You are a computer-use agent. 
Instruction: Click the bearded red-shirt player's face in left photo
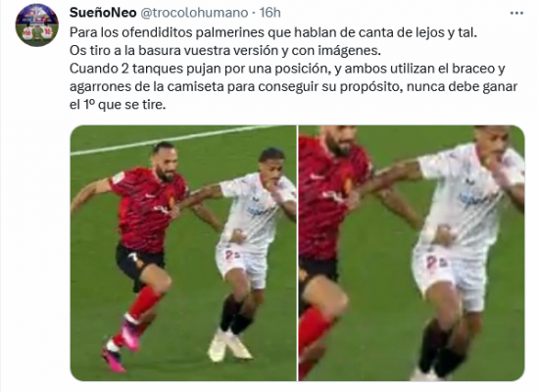tap(166, 164)
